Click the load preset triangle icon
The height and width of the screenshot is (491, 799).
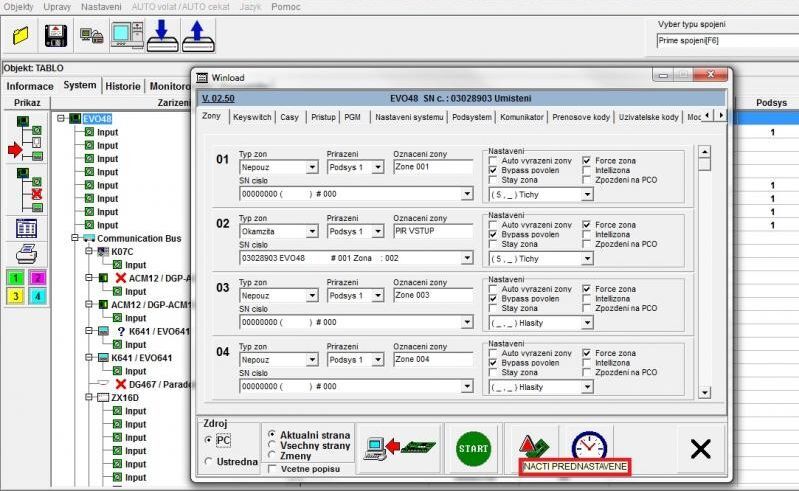pos(531,445)
